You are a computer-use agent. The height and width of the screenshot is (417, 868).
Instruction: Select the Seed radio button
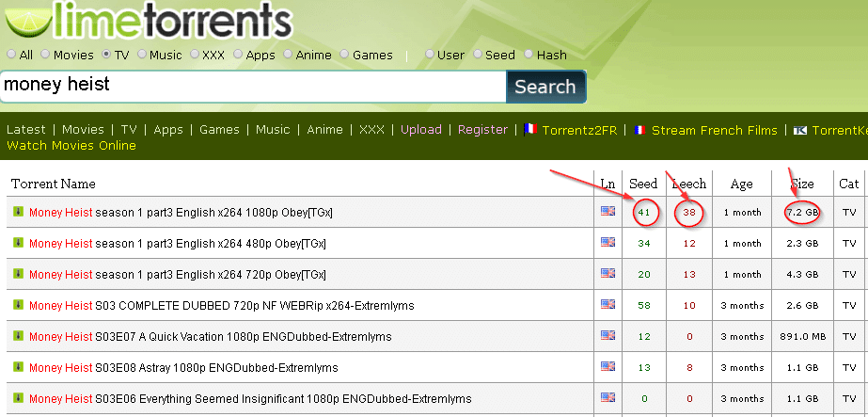tap(477, 55)
